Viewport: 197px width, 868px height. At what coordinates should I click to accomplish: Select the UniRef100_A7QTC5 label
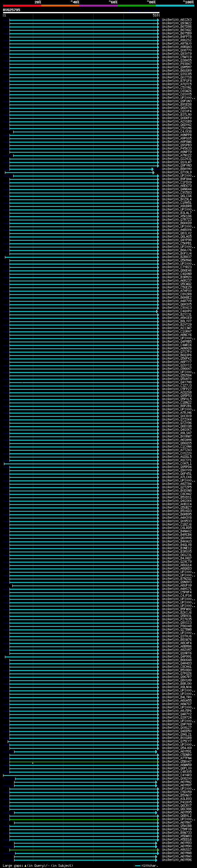coord(177,84)
